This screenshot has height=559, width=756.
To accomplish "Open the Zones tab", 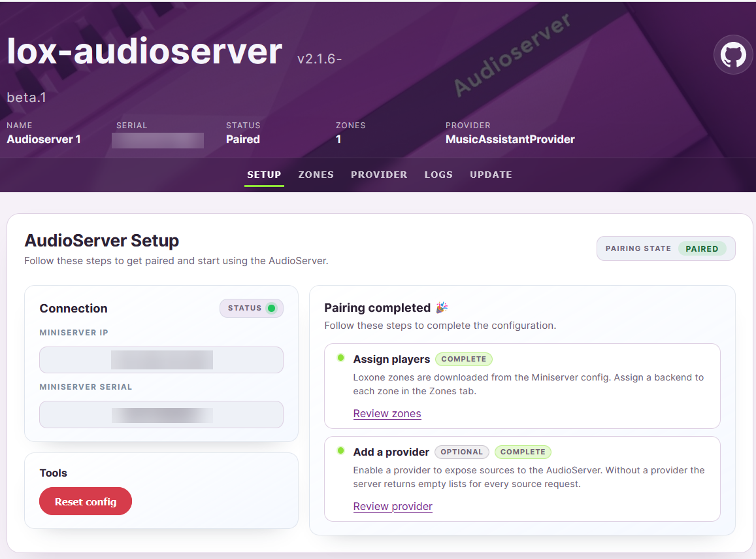I will (316, 175).
